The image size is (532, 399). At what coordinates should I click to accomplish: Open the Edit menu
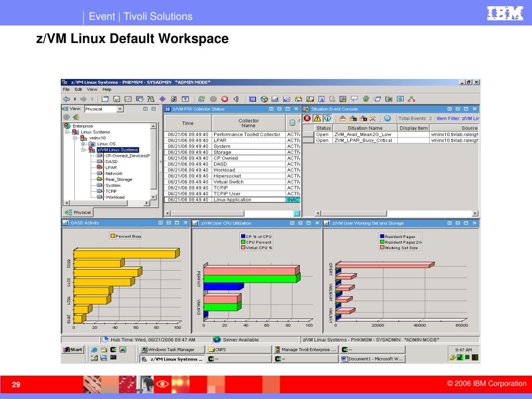pos(77,89)
